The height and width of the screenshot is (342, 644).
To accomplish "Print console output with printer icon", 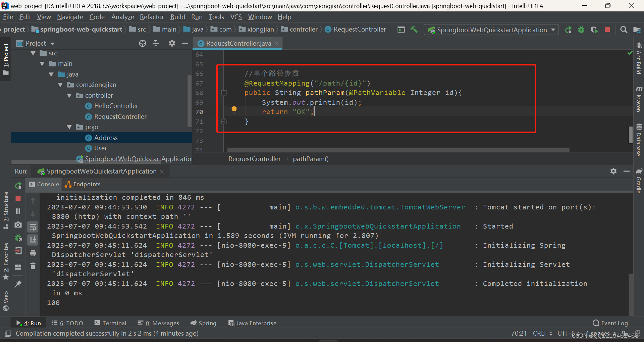I will [33, 253].
